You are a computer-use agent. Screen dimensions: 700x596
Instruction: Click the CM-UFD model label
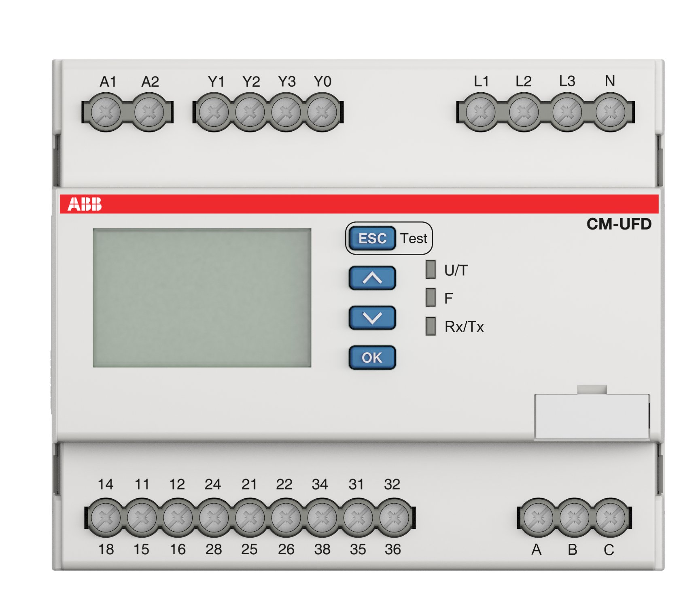tap(619, 224)
